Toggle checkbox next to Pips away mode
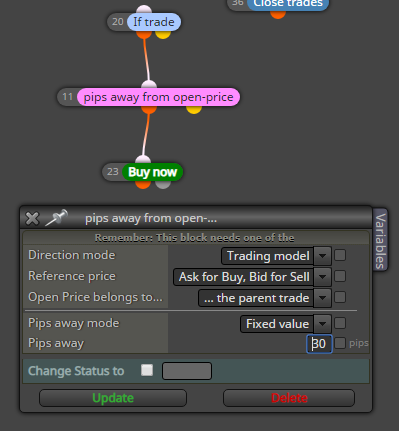The width and height of the screenshot is (399, 431). click(x=340, y=323)
